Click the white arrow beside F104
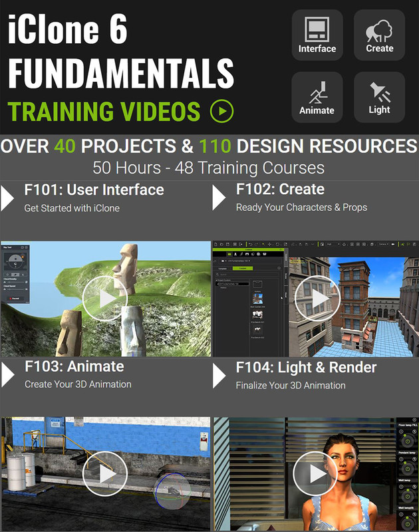 (219, 376)
